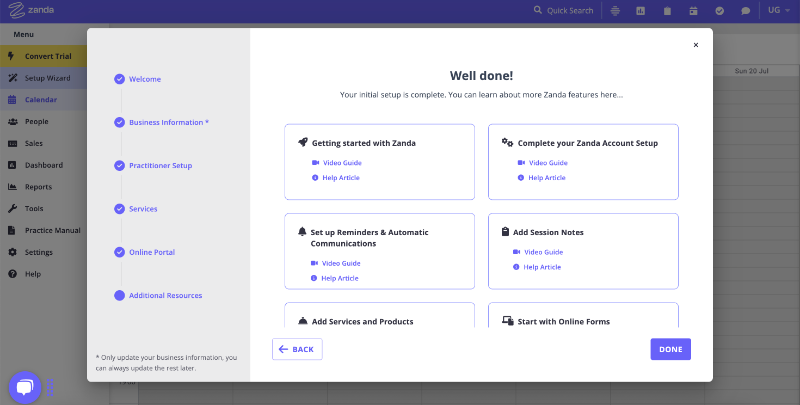
Task: Click the Zanda logo in header
Action: point(31,10)
